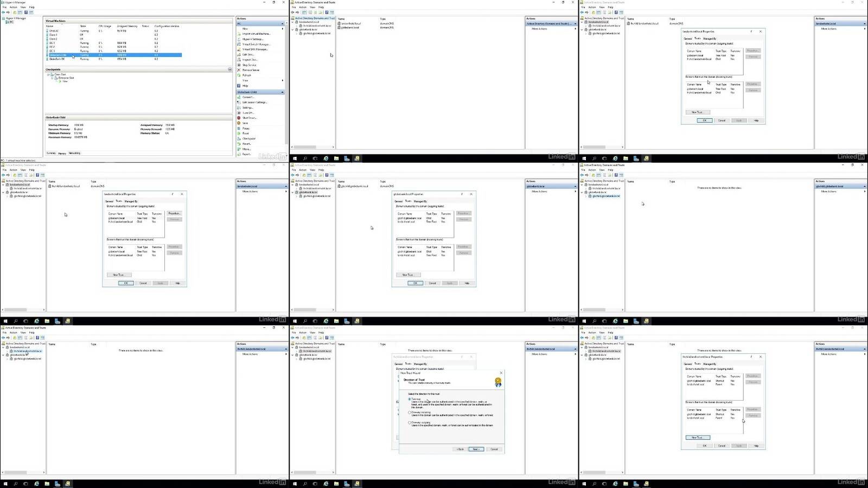
Task: Expand the View submenu arrow in Hyper-V Actions
Action: (x=283, y=80)
